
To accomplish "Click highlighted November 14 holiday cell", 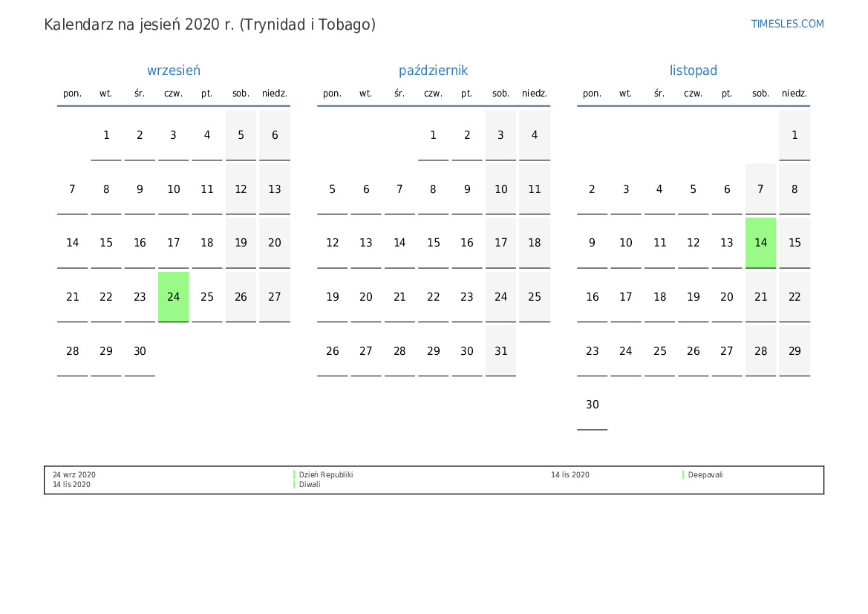I will pos(760,243).
